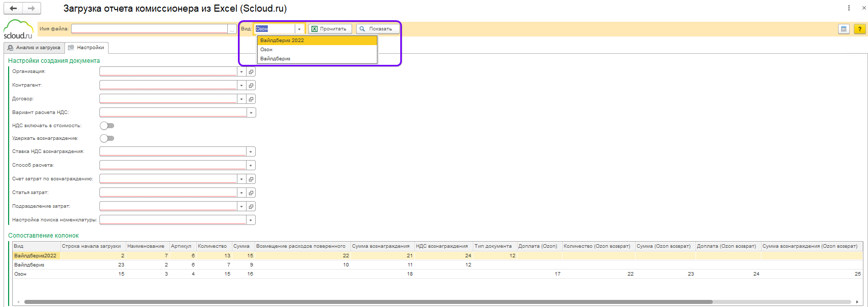Expand the Организация dropdown arrow

[x=241, y=71]
